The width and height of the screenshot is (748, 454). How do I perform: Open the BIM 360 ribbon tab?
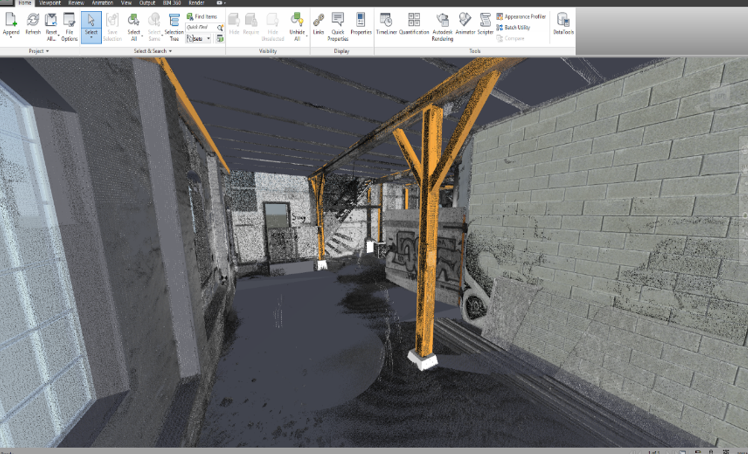[172, 3]
